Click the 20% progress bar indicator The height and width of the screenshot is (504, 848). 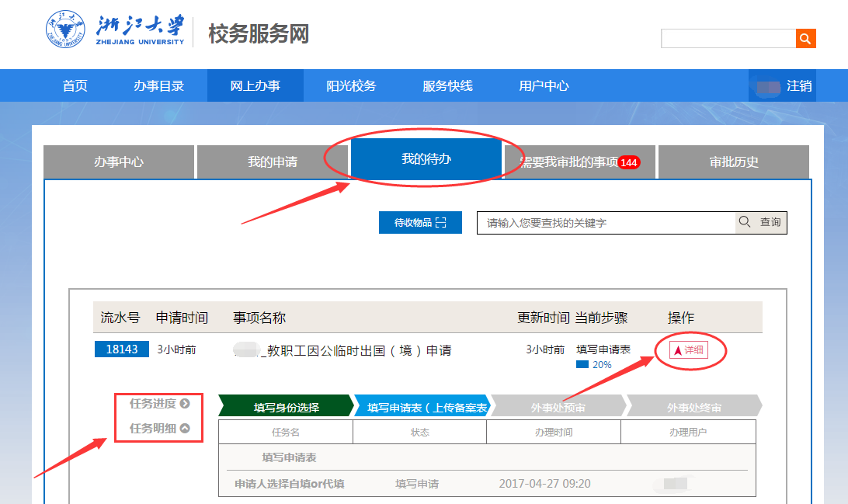pos(582,364)
